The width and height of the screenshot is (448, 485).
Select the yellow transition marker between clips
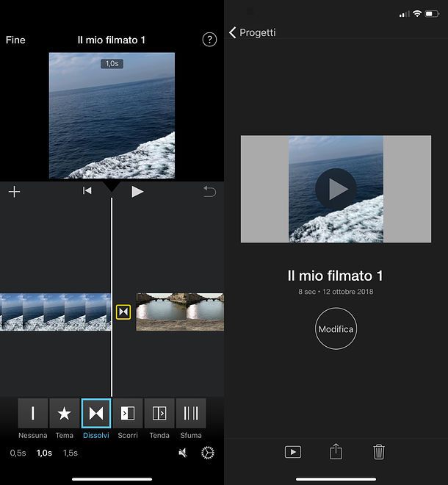(123, 312)
